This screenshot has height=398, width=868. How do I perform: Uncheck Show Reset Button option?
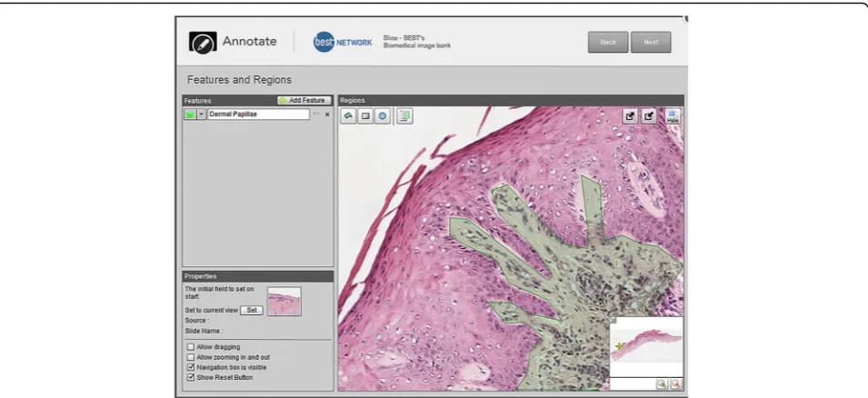191,377
